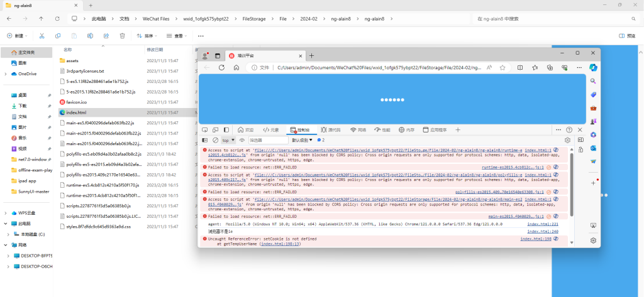
Task: Click console scrollbar in DevTools
Action: [571, 185]
